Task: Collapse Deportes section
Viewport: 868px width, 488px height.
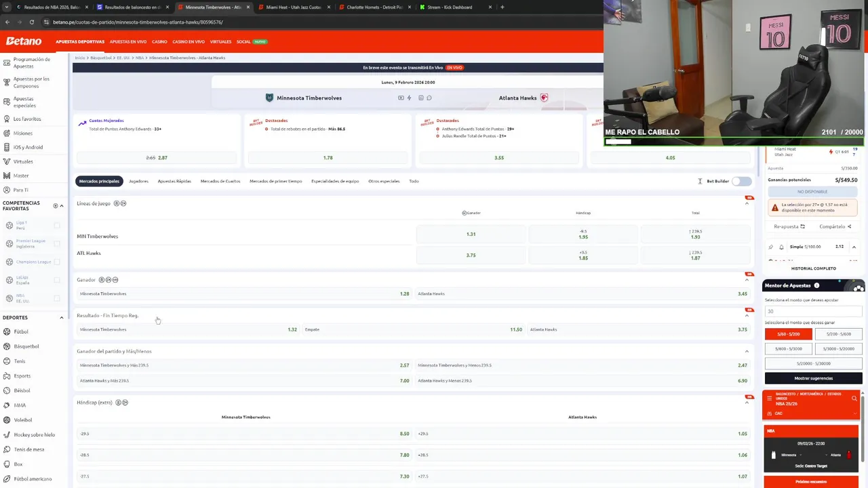Action: click(62, 317)
